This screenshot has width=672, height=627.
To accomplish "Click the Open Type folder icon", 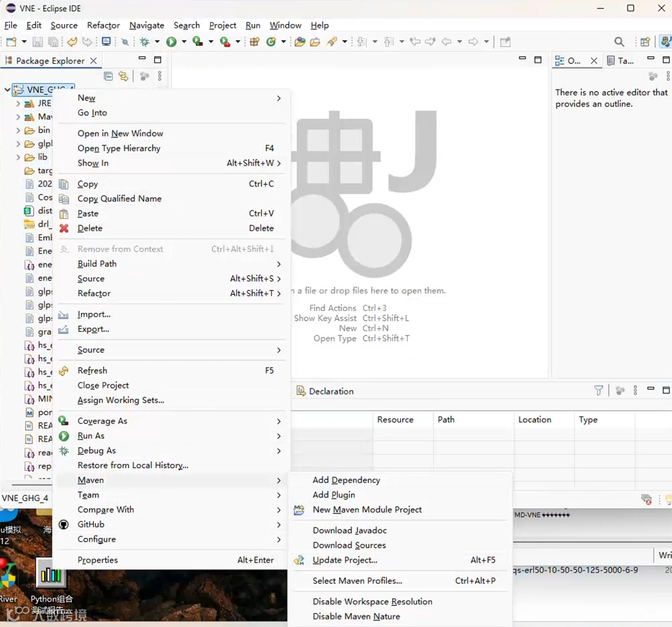I will (x=300, y=42).
